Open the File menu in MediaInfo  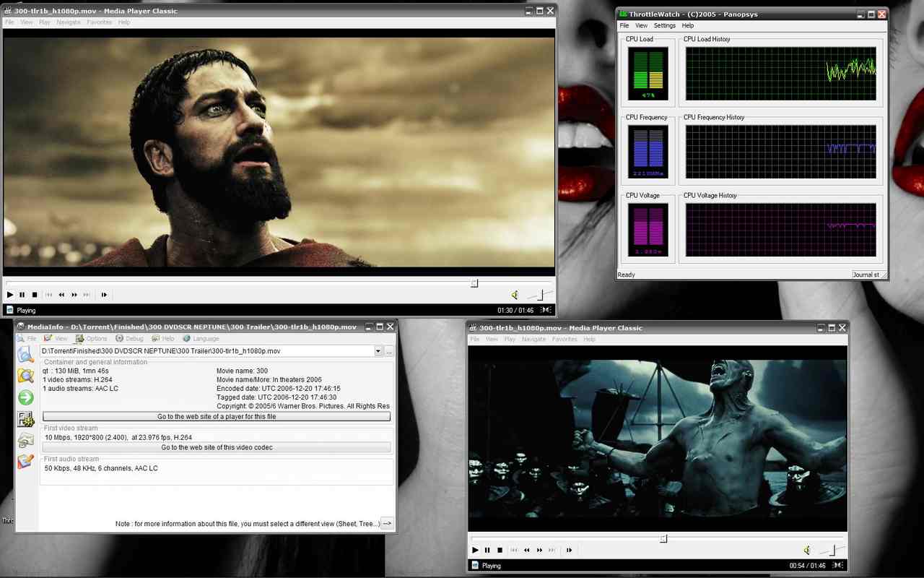point(27,339)
